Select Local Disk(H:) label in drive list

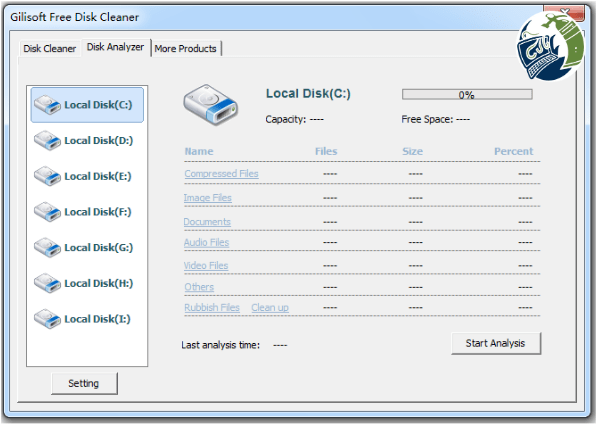click(98, 283)
